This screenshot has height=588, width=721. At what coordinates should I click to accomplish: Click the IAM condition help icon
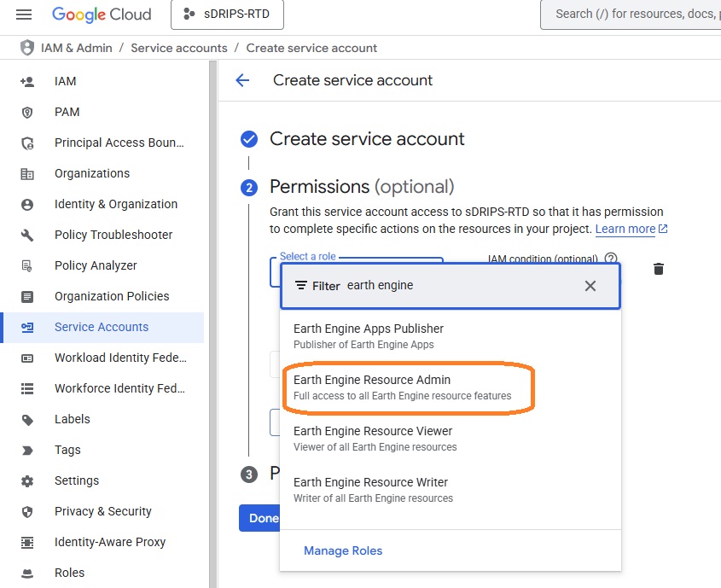611,258
